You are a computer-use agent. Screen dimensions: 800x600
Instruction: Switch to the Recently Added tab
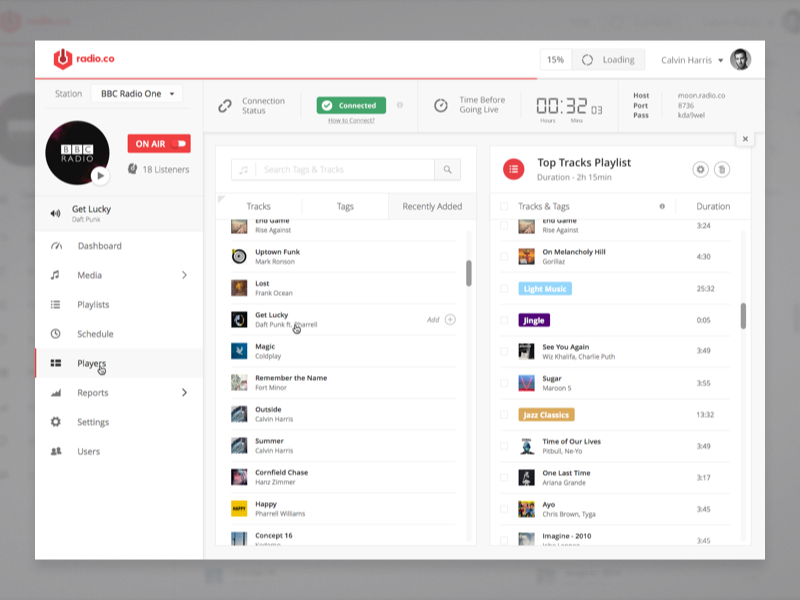tap(432, 206)
